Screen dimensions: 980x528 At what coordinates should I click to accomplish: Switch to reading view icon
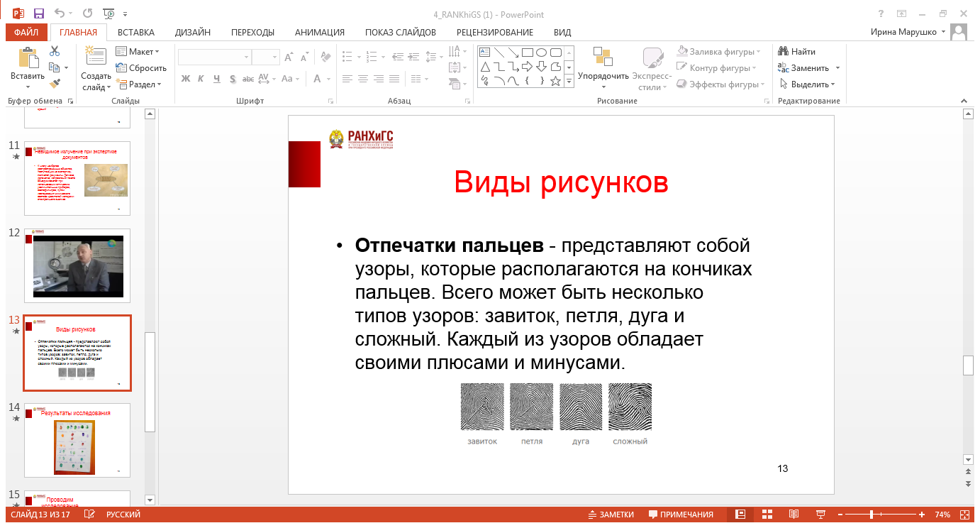(x=794, y=515)
